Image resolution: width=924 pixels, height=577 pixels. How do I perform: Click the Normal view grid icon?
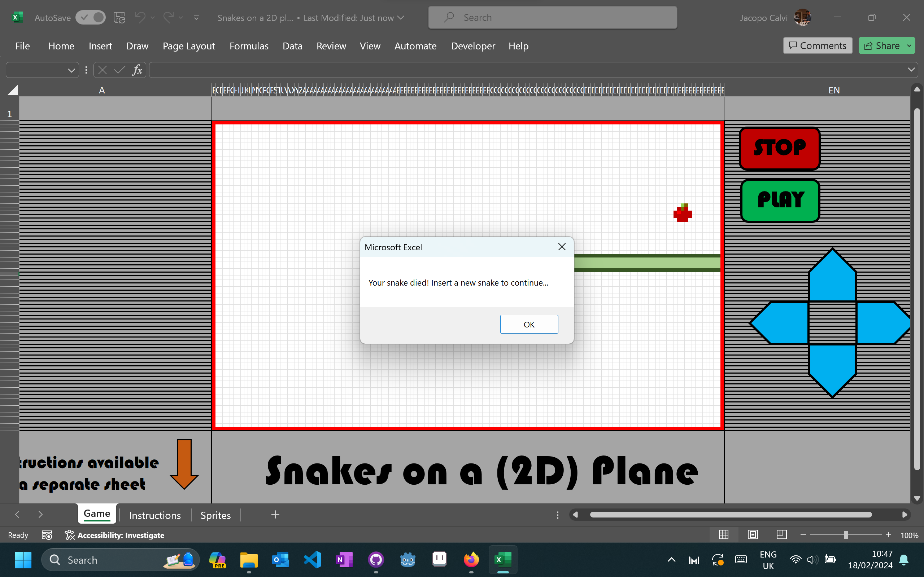pos(724,535)
